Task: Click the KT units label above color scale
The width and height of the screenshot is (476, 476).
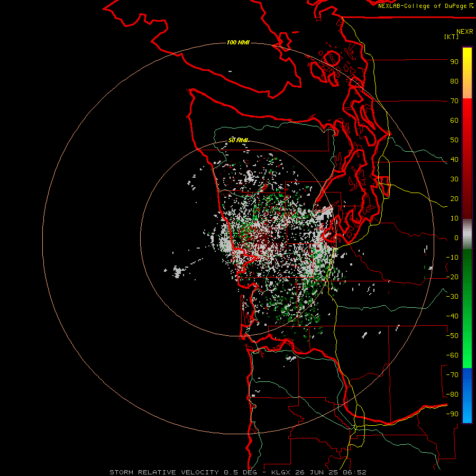Action: click(452, 36)
